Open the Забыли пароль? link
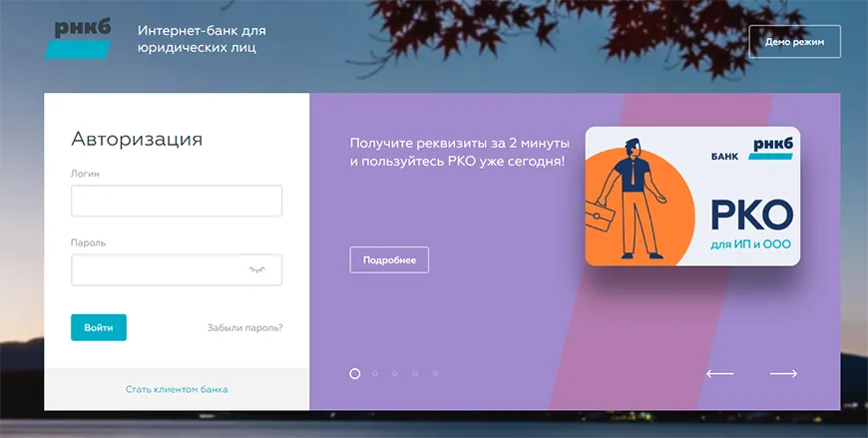Image resolution: width=868 pixels, height=438 pixels. 244,327
